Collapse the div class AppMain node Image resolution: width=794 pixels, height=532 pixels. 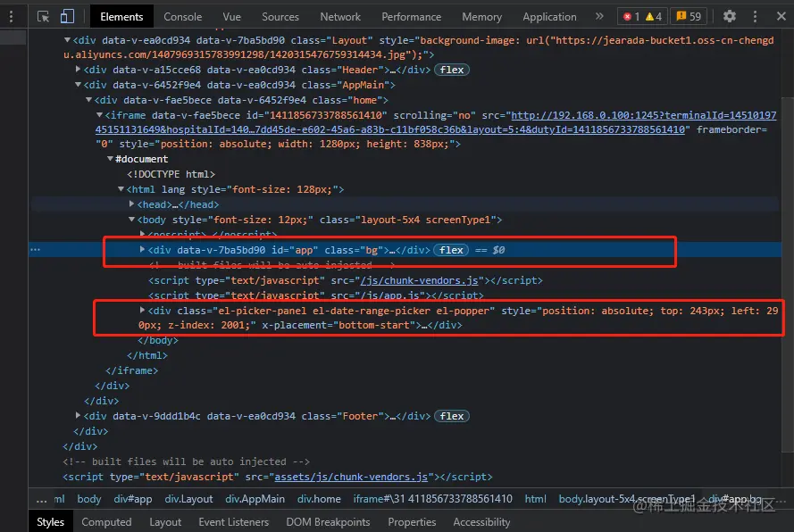pyautogui.click(x=78, y=85)
